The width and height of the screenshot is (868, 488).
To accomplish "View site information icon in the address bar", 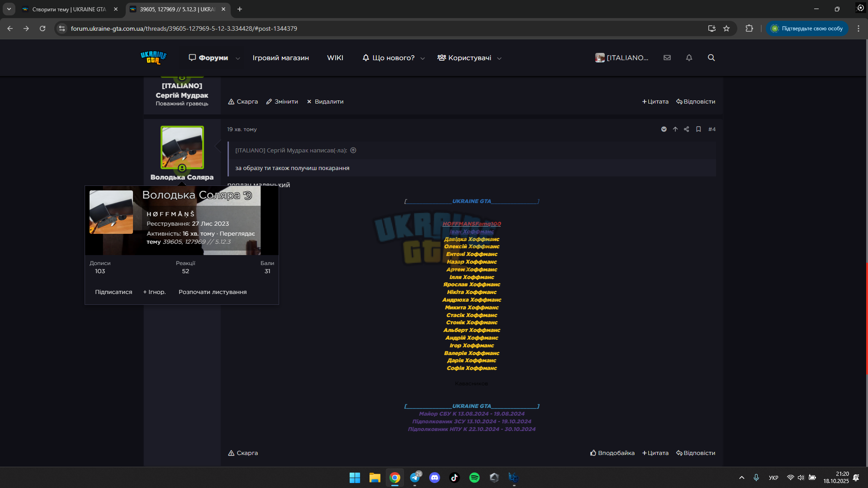I will coord(62,28).
